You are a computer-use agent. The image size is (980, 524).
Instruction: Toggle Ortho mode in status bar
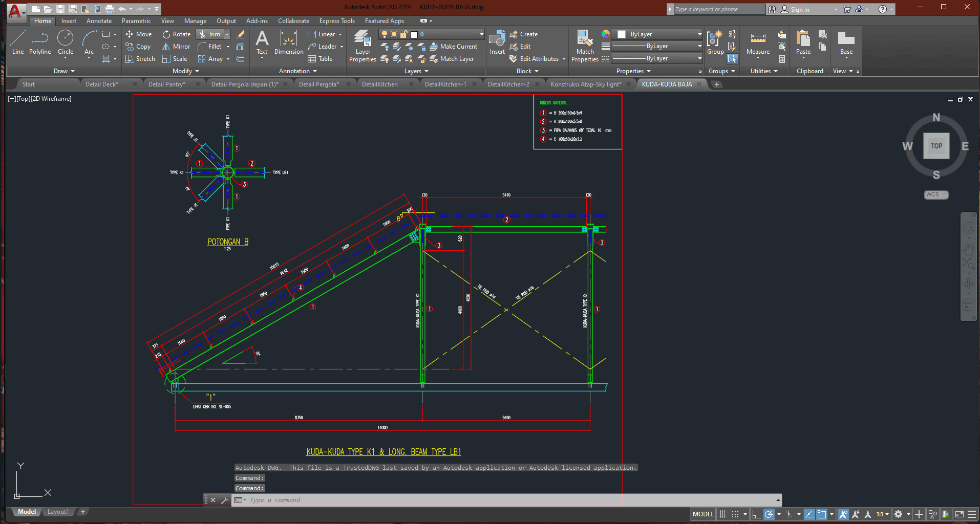pyautogui.click(x=756, y=514)
